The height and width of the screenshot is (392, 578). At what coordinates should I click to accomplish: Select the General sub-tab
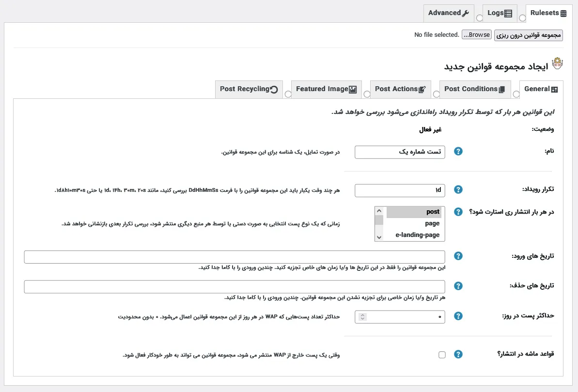tap(541, 89)
